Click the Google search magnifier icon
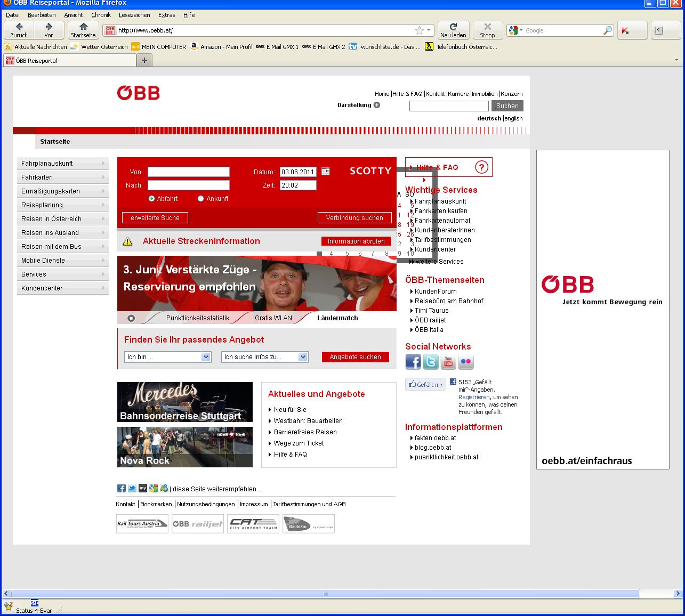This screenshot has height=616, width=685. click(608, 30)
